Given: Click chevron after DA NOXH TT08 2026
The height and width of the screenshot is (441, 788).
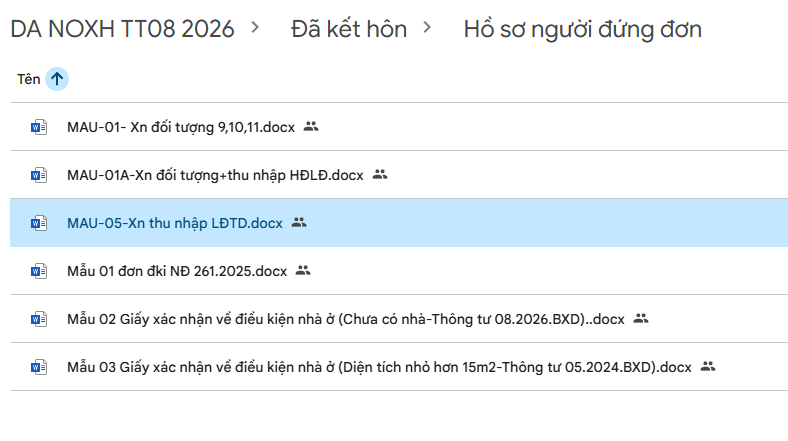Looking at the screenshot, I should point(256,28).
